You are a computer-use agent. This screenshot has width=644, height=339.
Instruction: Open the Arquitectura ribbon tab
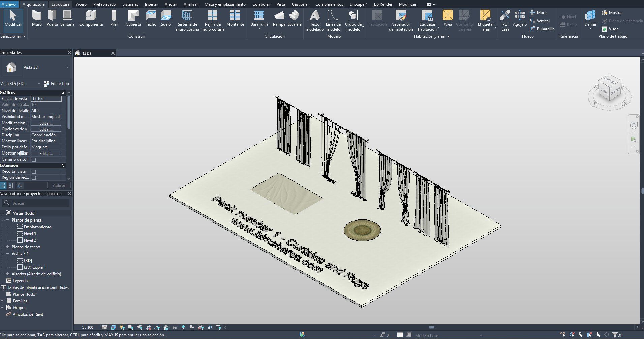click(33, 4)
